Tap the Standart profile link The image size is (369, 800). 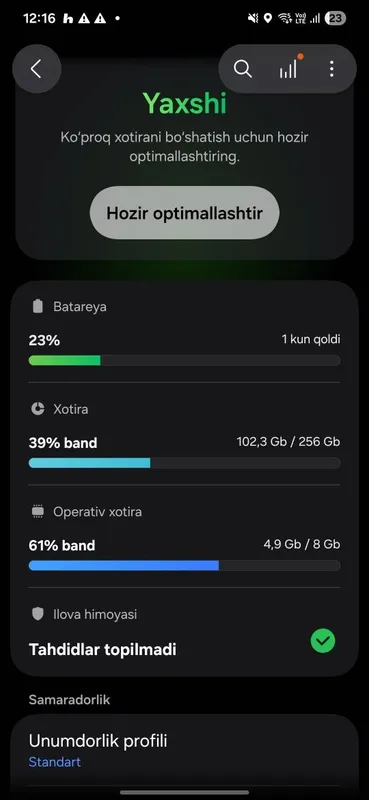[x=55, y=762]
